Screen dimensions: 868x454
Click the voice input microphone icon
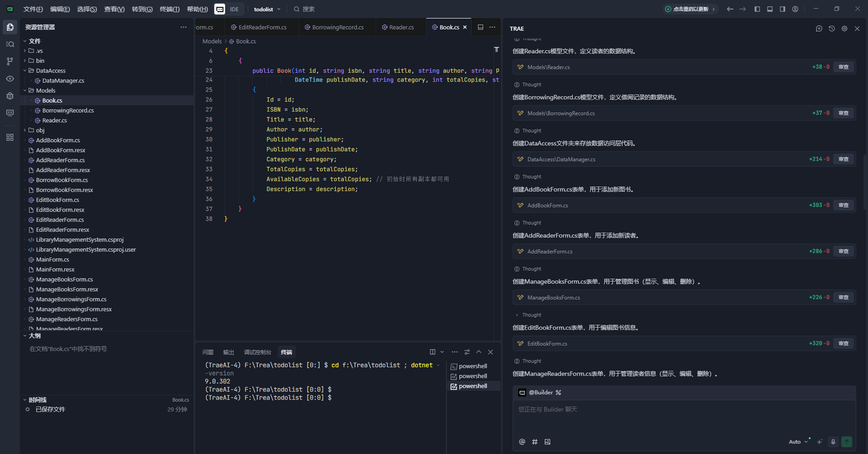(833, 442)
